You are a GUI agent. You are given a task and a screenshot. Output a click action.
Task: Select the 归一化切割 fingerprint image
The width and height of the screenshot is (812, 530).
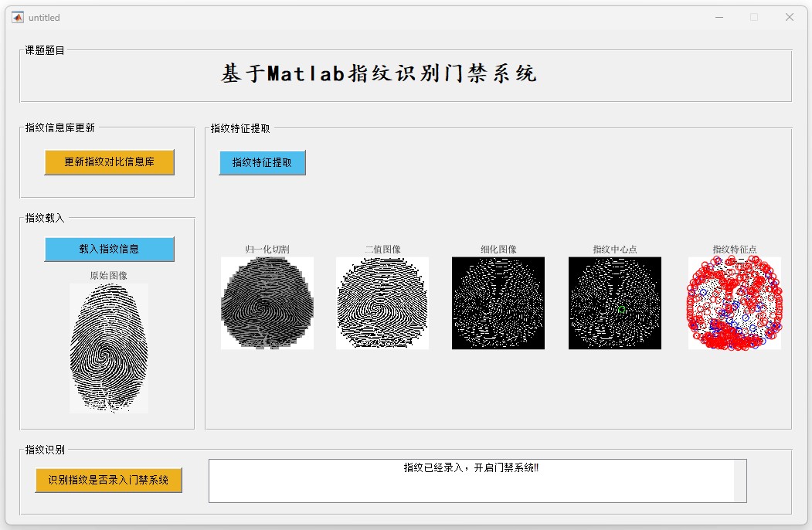(x=267, y=303)
